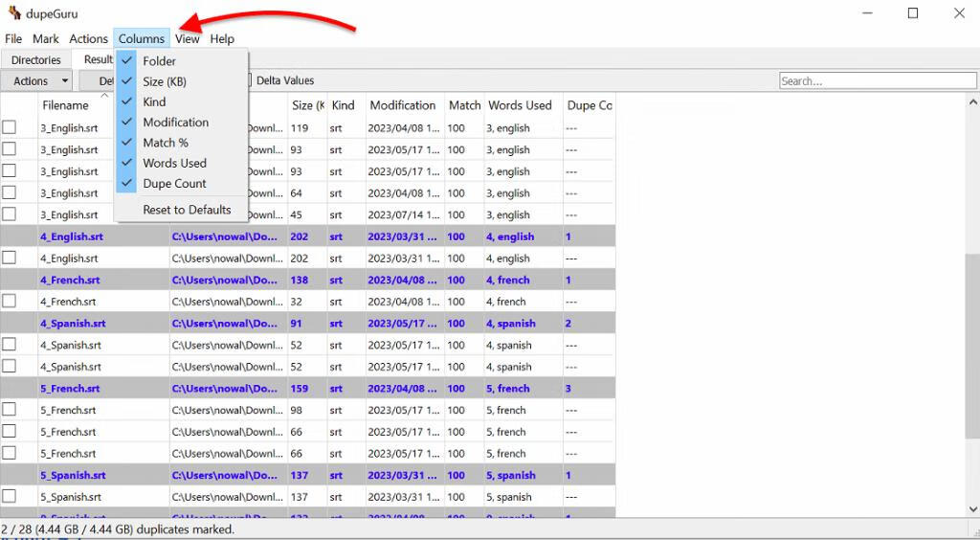Open the View menu

[x=187, y=38]
